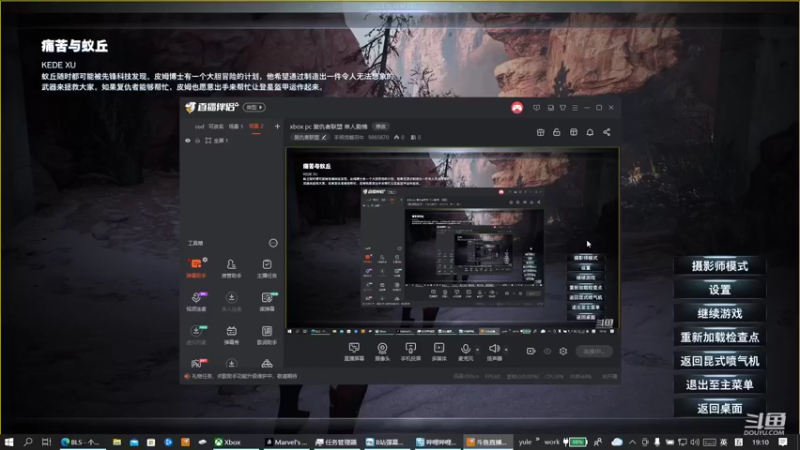Click the skin/shirt icon in title bar
This screenshot has height=450, width=800.
tap(563, 108)
